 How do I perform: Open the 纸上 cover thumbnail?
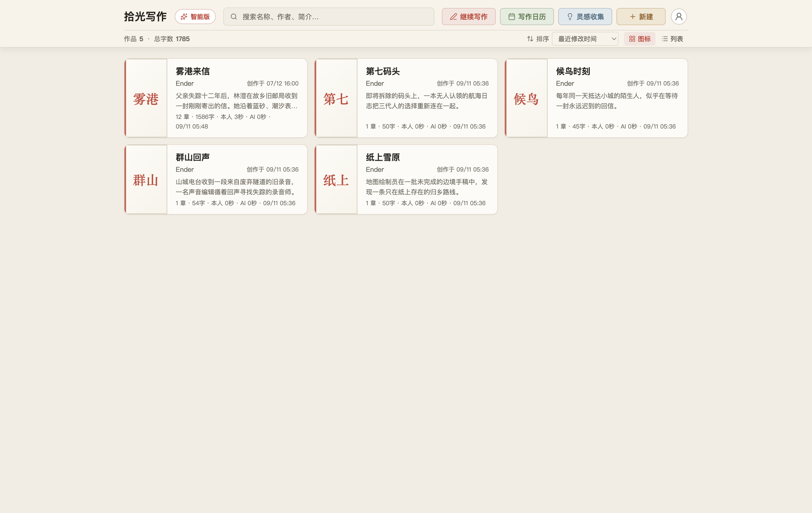pos(336,180)
